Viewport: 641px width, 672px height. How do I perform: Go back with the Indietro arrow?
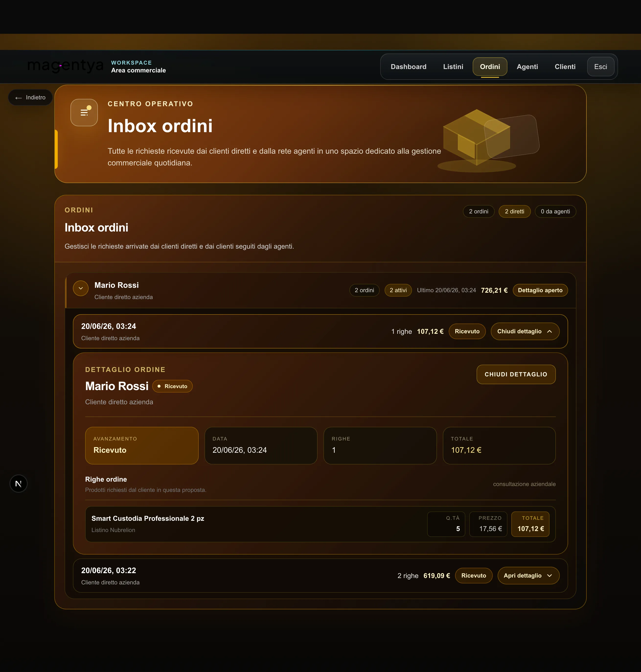(30, 97)
